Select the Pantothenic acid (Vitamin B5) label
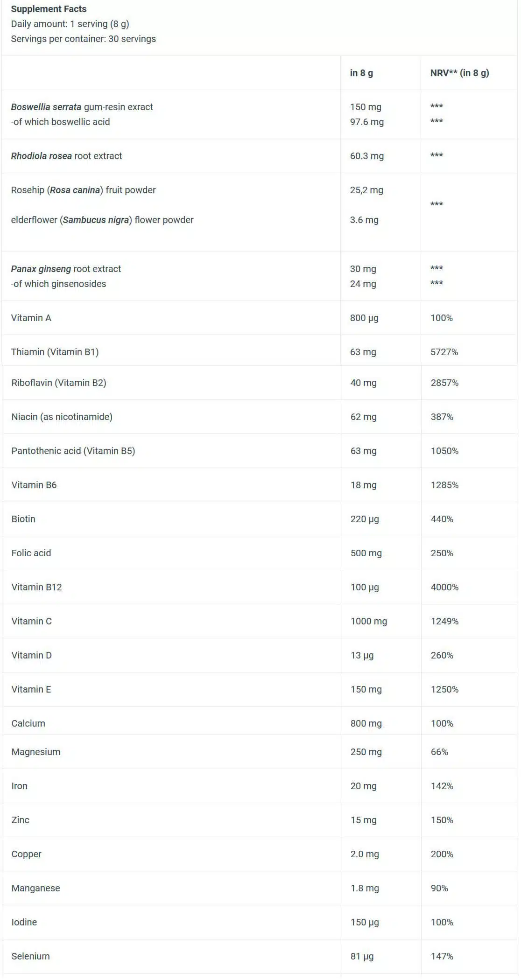This screenshot has width=521, height=980. 73,451
